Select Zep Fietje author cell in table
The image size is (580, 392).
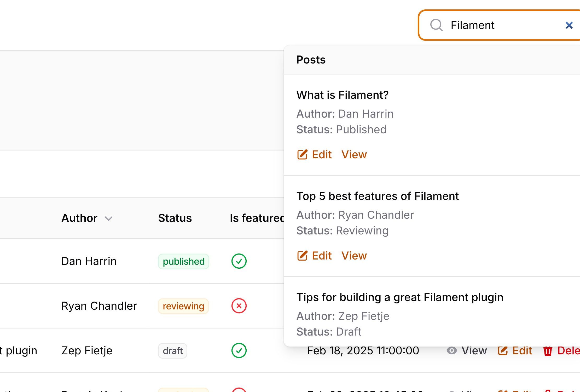[87, 350]
